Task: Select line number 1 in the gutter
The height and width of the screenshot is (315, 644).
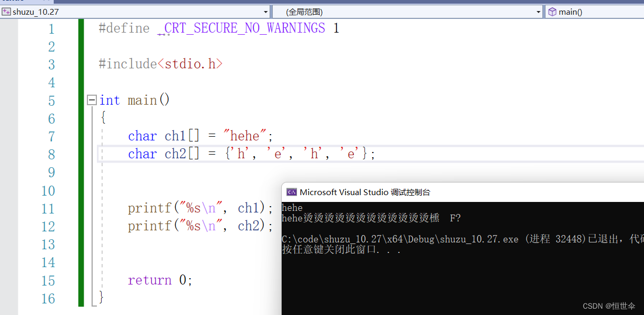Action: click(51, 29)
